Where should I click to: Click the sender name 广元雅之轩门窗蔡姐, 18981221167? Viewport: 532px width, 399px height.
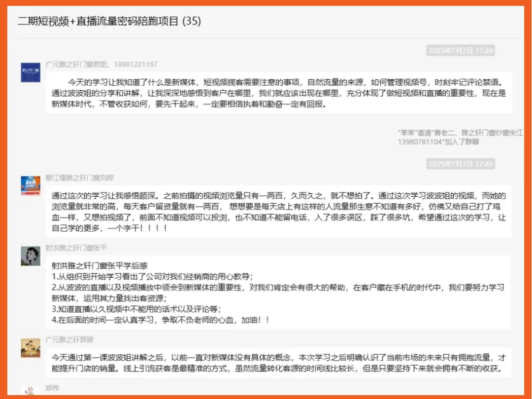pos(101,64)
